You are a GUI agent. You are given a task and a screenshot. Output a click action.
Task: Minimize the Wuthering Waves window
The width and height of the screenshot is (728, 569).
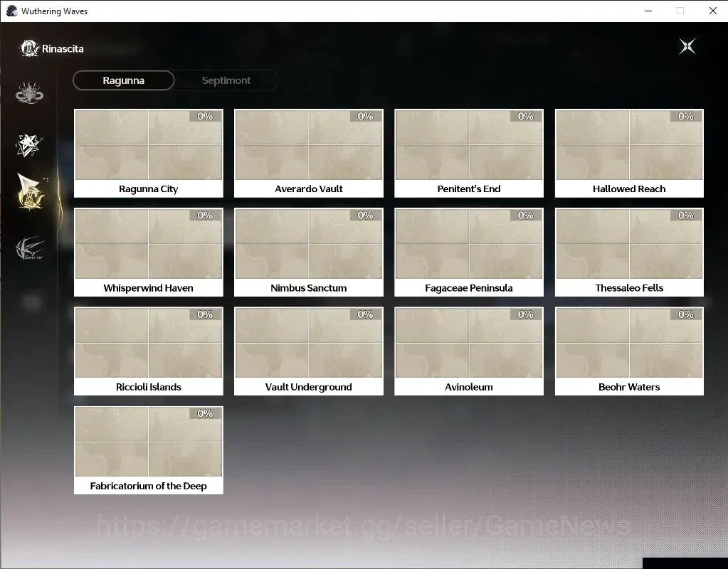click(x=648, y=11)
